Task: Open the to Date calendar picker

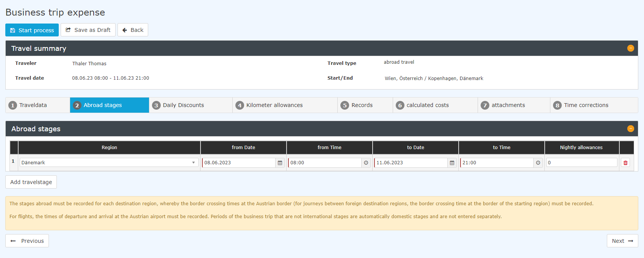Action: 452,163
